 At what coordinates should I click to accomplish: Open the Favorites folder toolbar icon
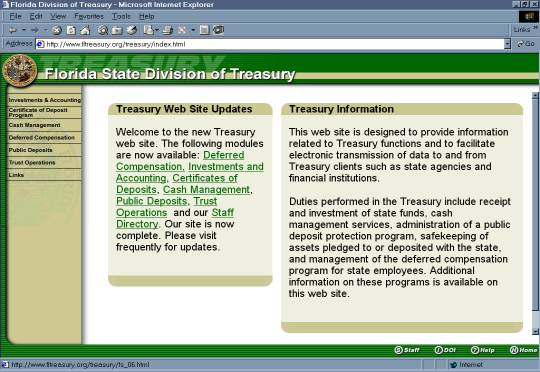tap(117, 30)
